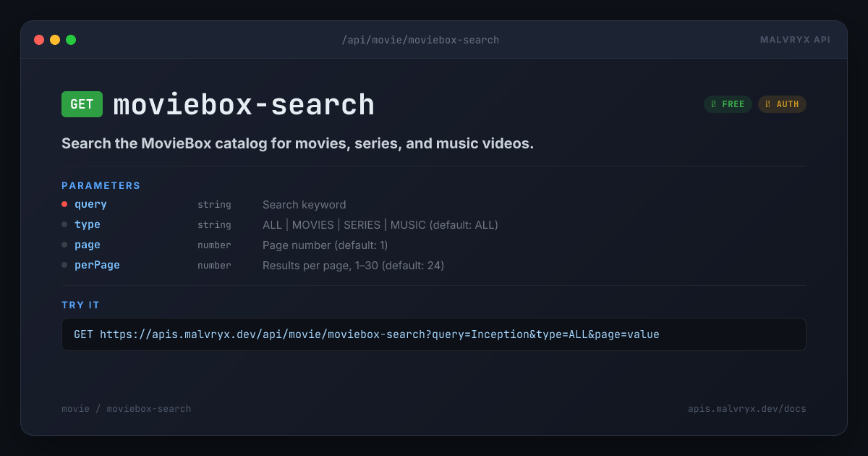
Task: Click the gray optional dot beside type
Action: tap(64, 224)
